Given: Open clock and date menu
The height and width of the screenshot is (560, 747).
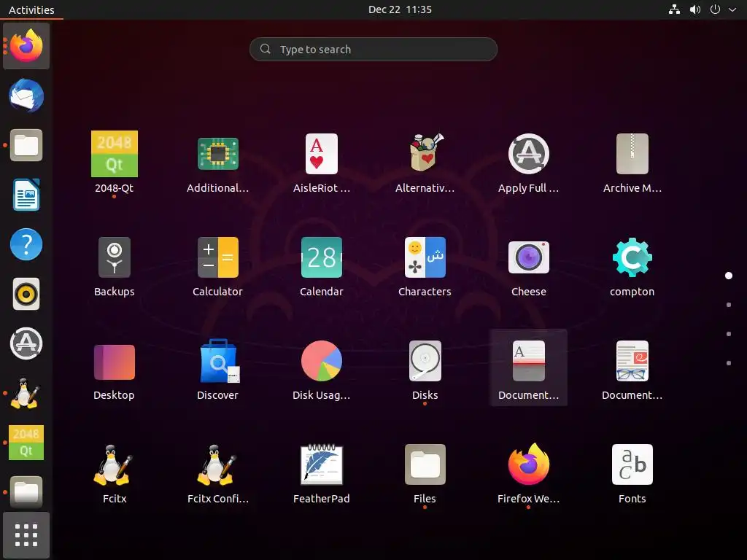Looking at the screenshot, I should click(400, 9).
